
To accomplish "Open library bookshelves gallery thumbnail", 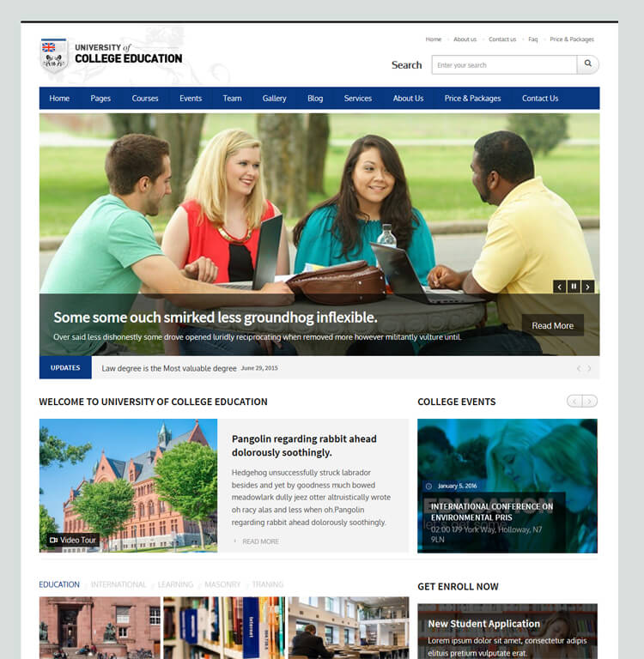I will (224, 627).
